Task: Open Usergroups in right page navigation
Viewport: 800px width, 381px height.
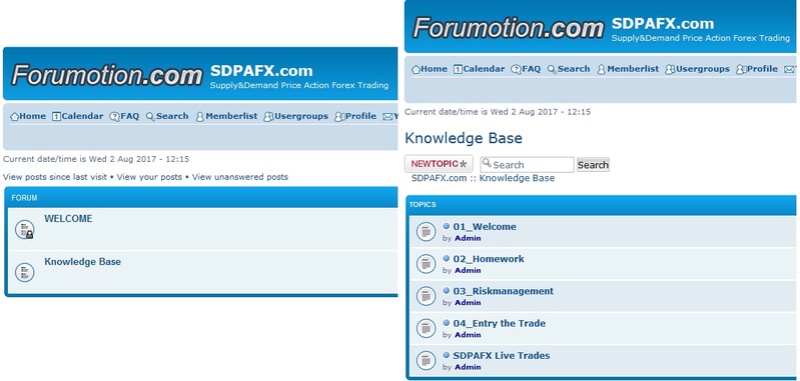Action: click(697, 69)
